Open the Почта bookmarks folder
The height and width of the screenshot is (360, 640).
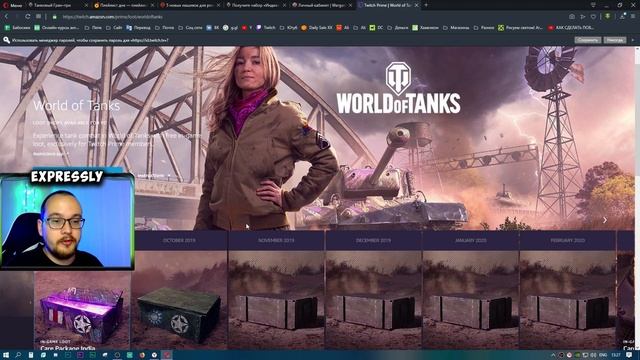click(164, 28)
